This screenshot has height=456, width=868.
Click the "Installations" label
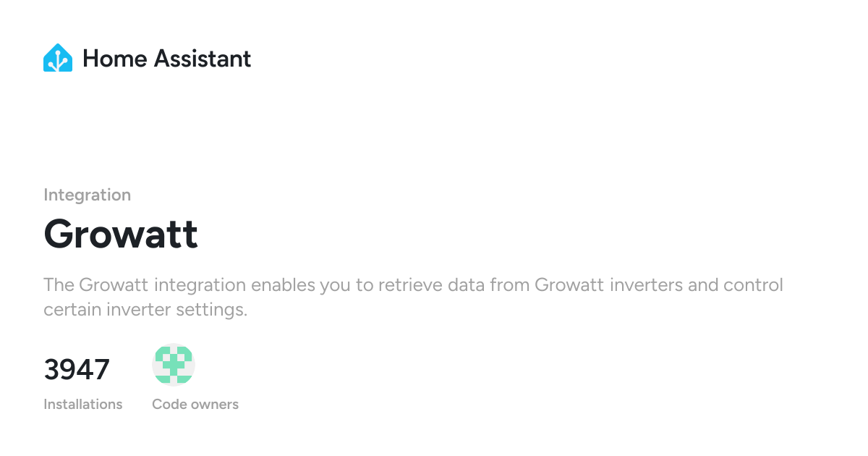[83, 404]
